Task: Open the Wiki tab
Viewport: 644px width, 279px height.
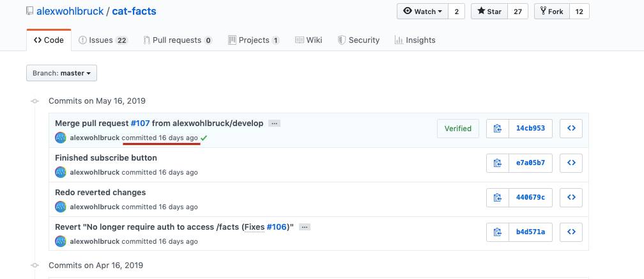Action: pos(309,40)
